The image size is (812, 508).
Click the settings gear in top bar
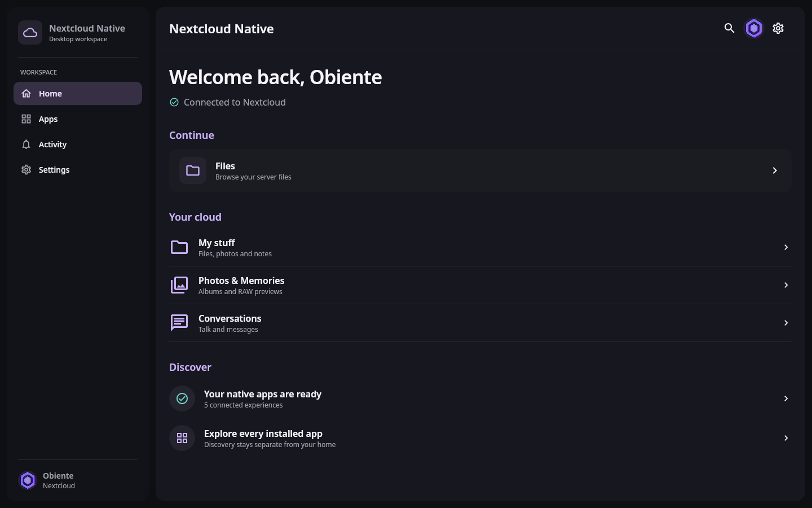(x=778, y=28)
